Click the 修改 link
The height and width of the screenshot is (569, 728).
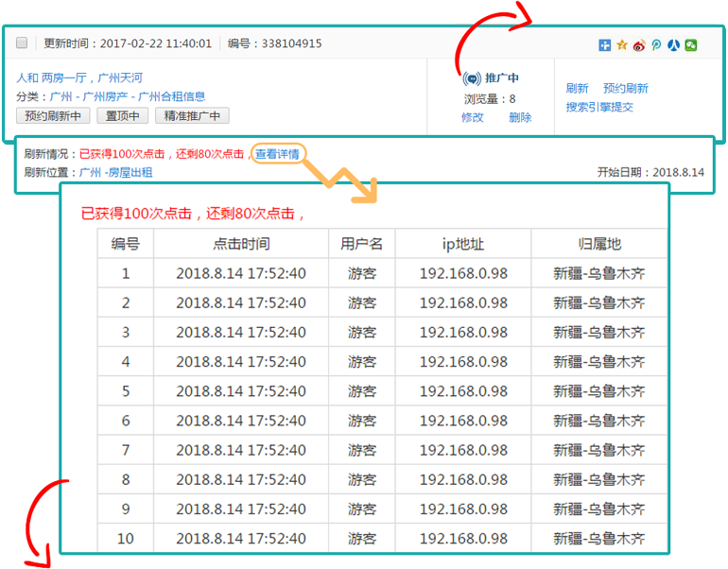472,118
